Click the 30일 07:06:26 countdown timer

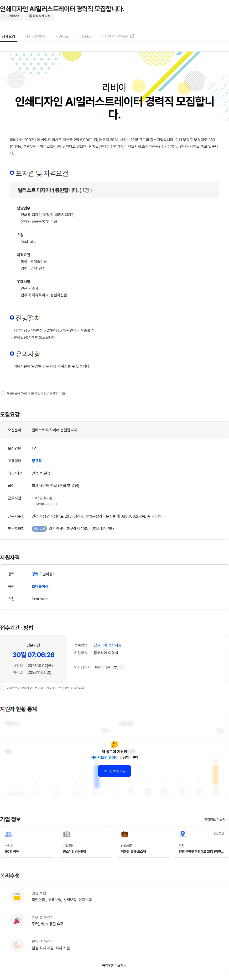pos(33,655)
